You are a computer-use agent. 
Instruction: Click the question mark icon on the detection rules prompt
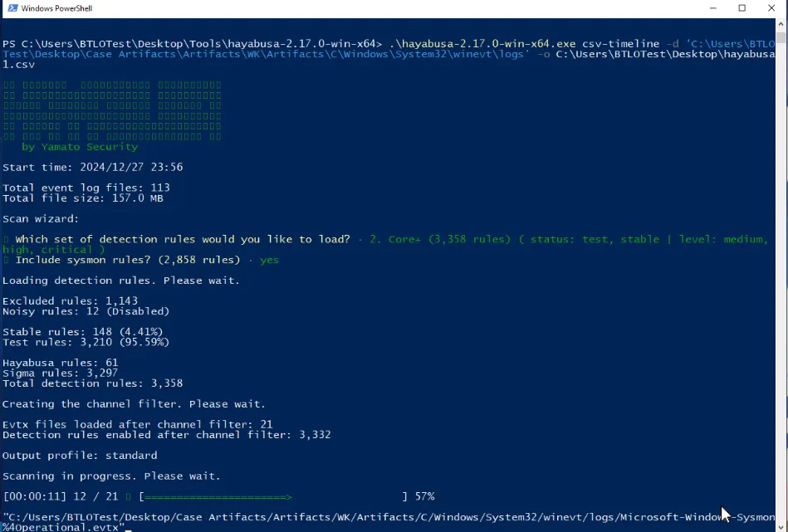(5, 239)
